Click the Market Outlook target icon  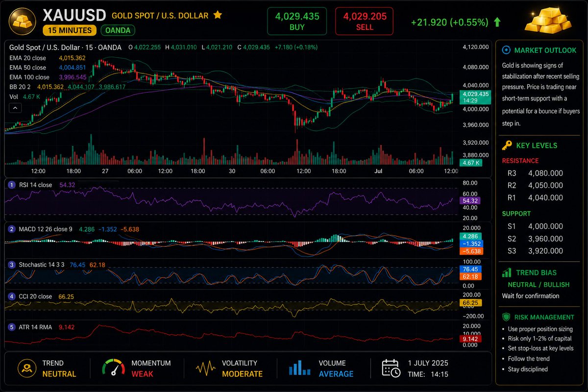506,50
